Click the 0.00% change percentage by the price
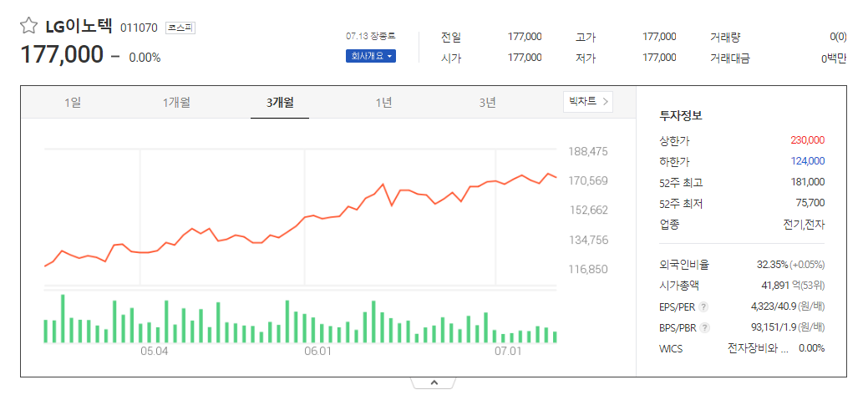Image resolution: width=868 pixels, height=395 pixels. 145,58
